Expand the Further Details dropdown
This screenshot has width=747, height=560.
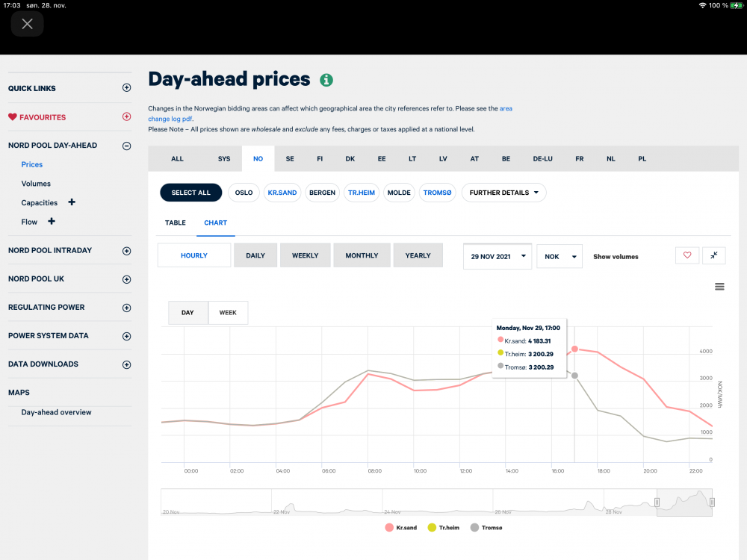(503, 193)
